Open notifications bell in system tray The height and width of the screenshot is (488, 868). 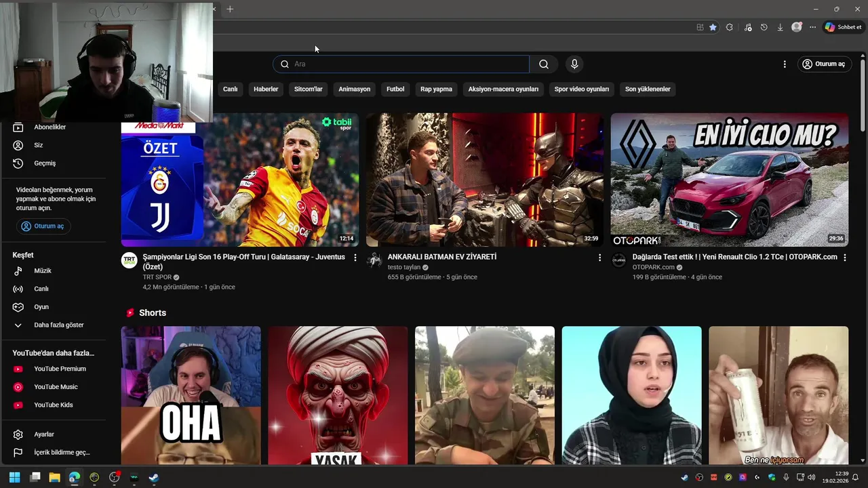tap(855, 477)
